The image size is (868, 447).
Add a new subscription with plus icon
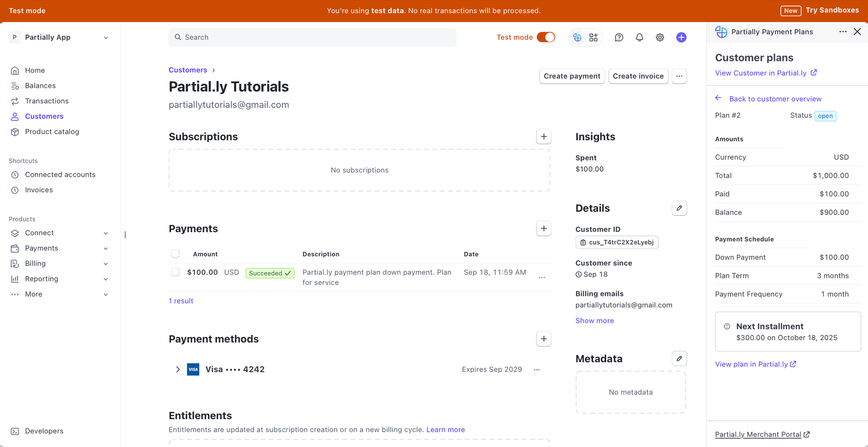tap(543, 136)
